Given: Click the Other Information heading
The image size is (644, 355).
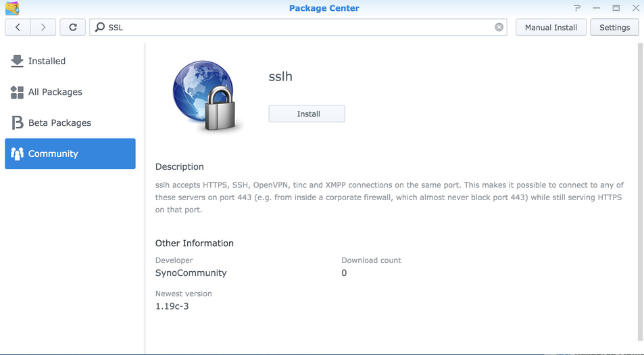Looking at the screenshot, I should point(194,243).
